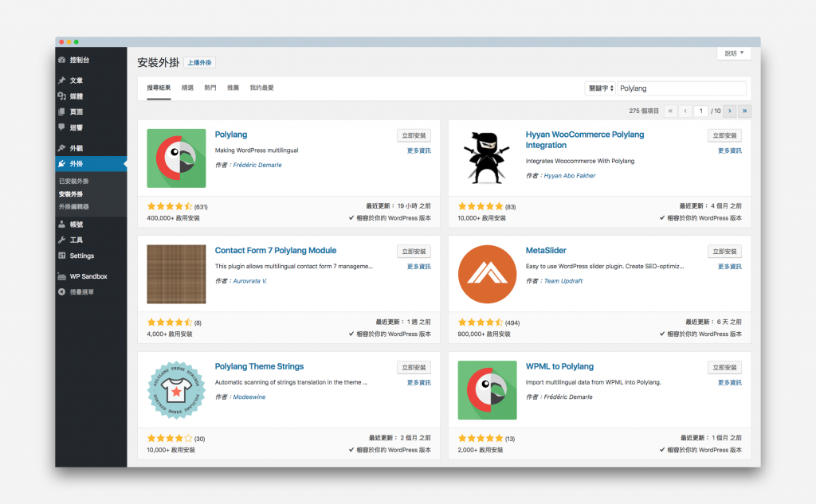Open author Hyyan Abo Fakher link
Image resolution: width=816 pixels, height=504 pixels.
point(570,176)
